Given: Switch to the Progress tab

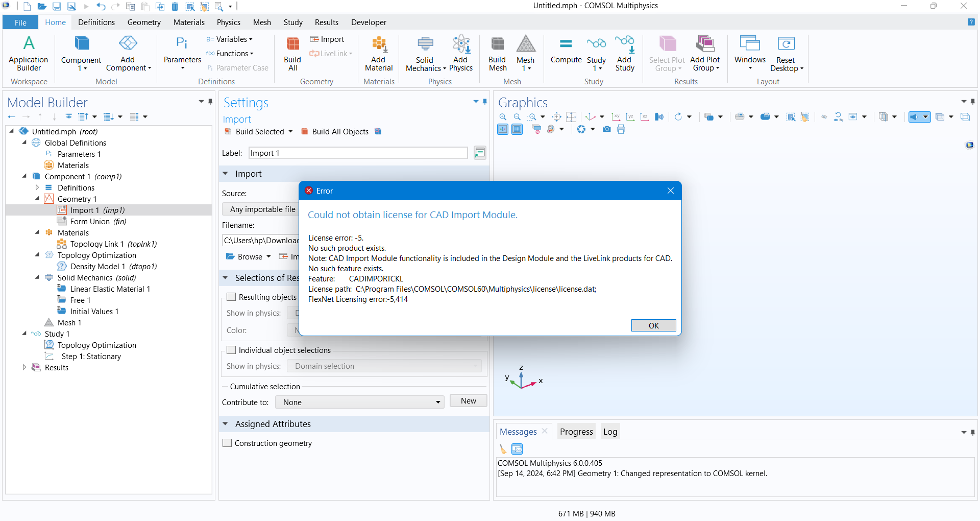Looking at the screenshot, I should tap(576, 432).
